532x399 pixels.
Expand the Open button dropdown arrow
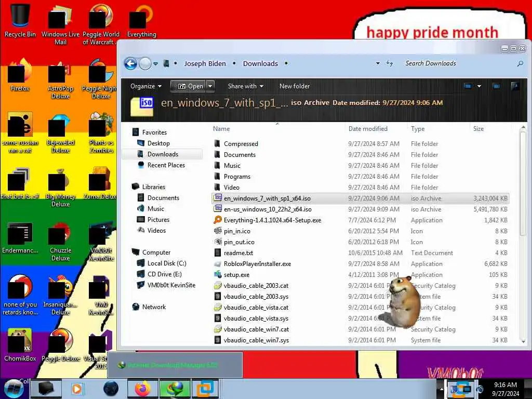(x=210, y=86)
